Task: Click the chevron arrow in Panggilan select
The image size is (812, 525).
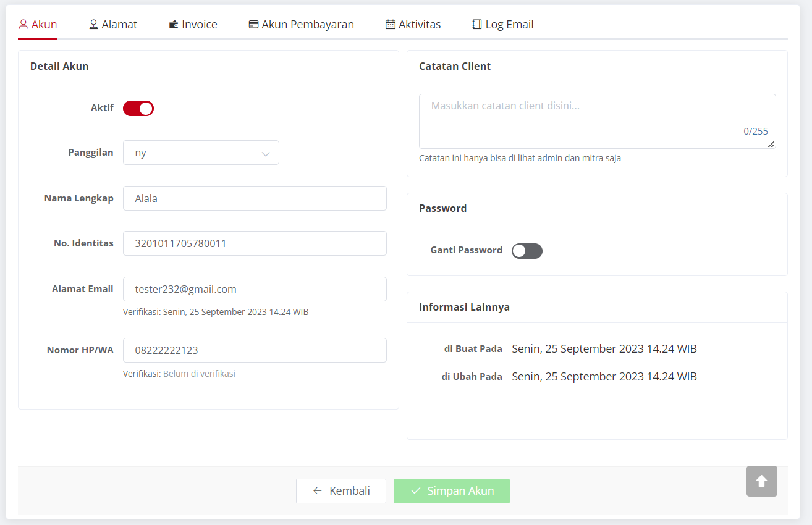Action: (x=266, y=154)
